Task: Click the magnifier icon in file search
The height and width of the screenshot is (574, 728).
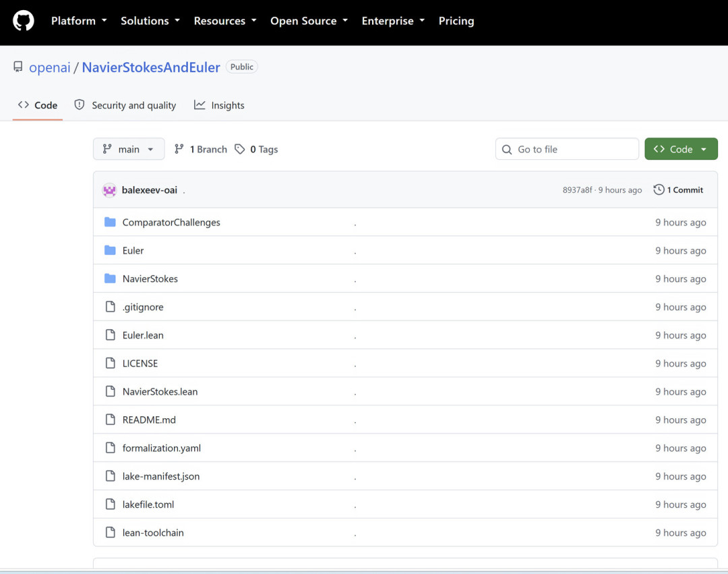Action: click(507, 150)
